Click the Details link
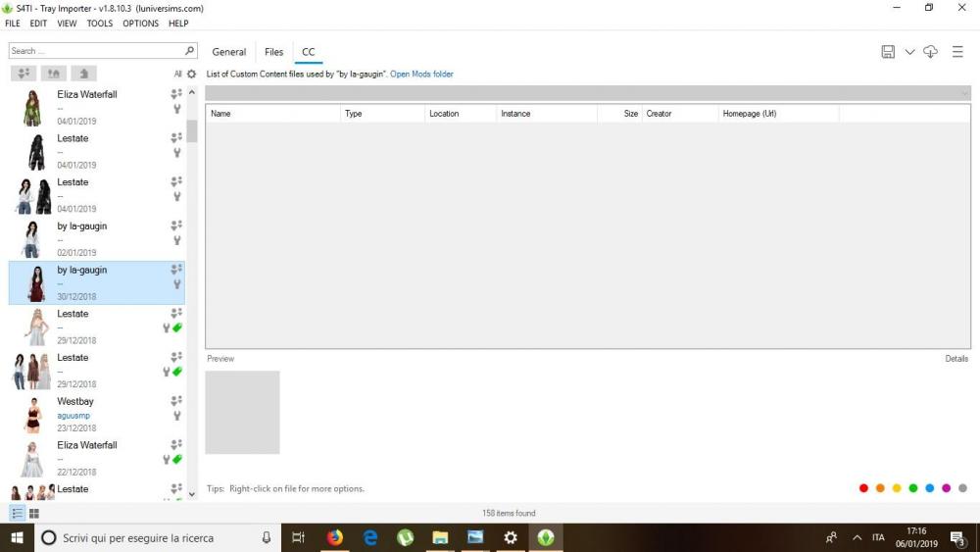This screenshot has height=552, width=980. [x=956, y=359]
